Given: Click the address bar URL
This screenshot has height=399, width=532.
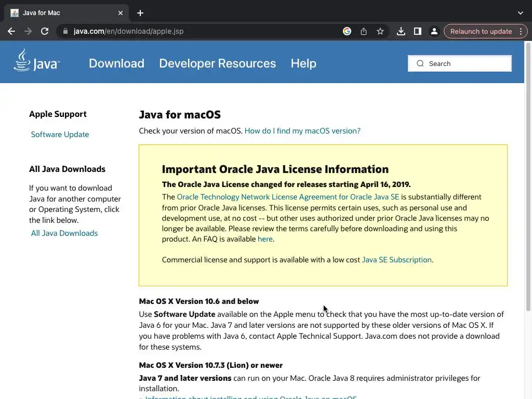Looking at the screenshot, I should pyautogui.click(x=129, y=31).
